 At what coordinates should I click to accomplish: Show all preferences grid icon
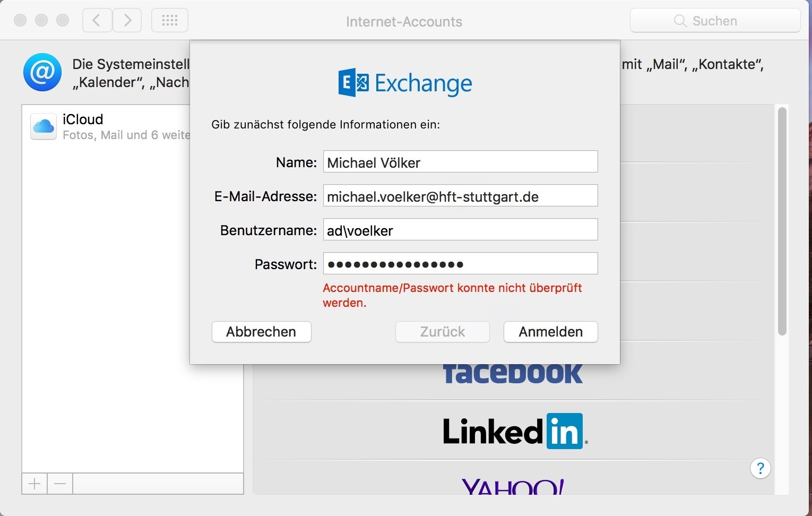tap(170, 21)
